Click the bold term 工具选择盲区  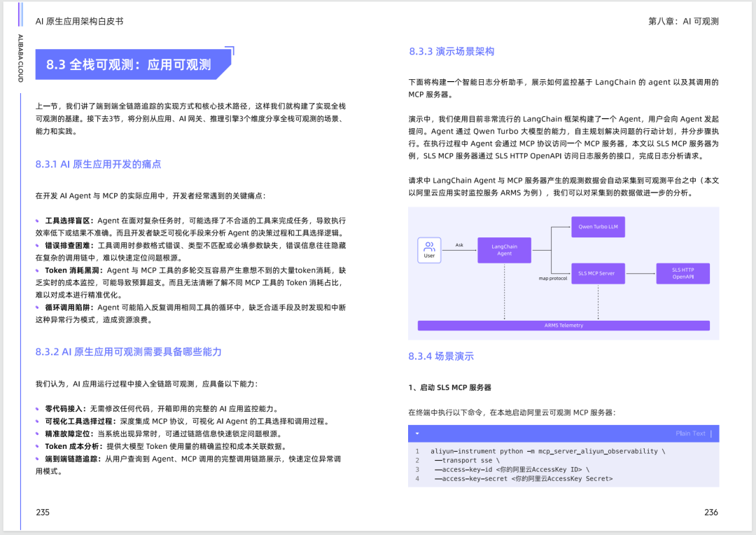pos(69,221)
